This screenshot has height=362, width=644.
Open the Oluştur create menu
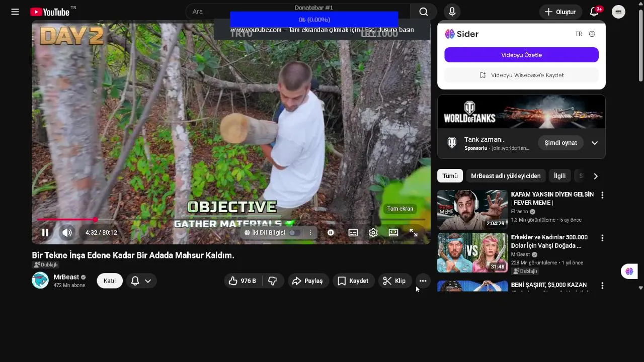coord(560,12)
